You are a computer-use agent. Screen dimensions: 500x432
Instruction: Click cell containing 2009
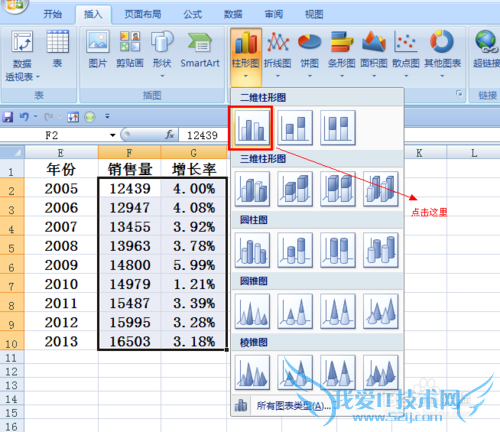[x=61, y=265]
